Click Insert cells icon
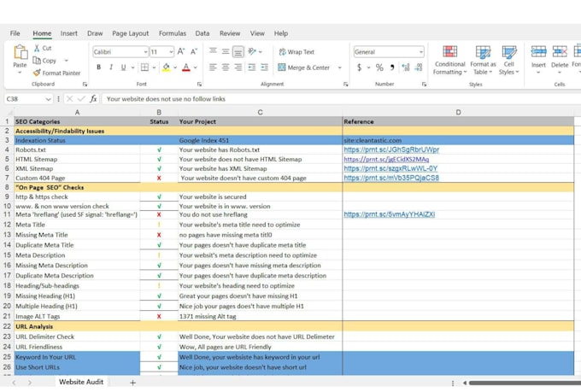Image resolution: width=581 pixels, height=392 pixels. coord(538,52)
